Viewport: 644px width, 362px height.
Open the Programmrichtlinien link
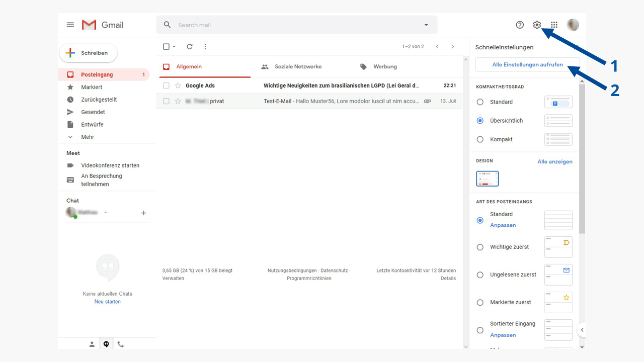[309, 278]
